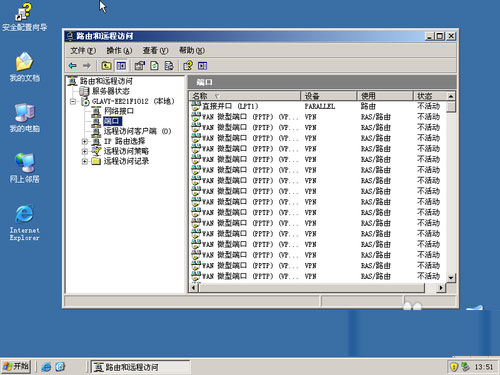
Task: Select the first WAN 微型端口 (PPTP) row
Action: click(x=318, y=117)
